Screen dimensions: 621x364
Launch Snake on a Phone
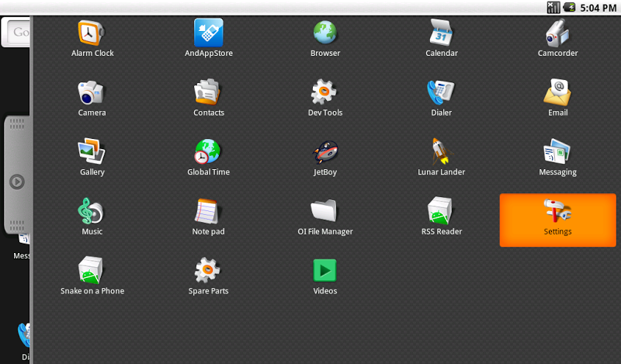click(92, 276)
